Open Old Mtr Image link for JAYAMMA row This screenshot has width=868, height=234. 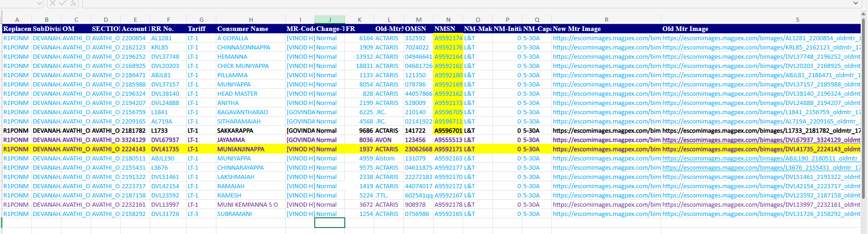(761, 140)
